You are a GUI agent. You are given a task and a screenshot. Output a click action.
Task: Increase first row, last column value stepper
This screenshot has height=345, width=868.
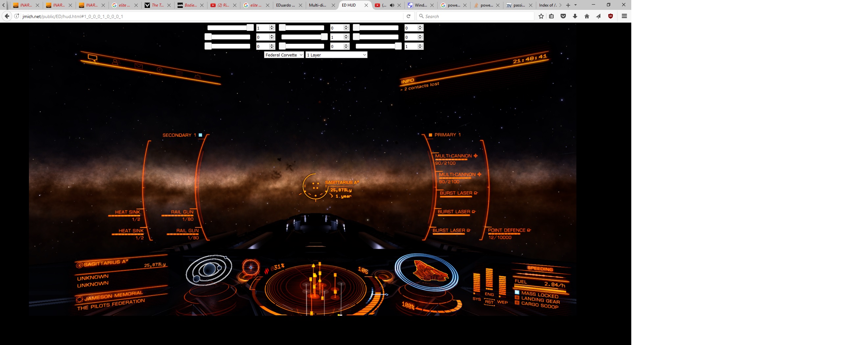[x=420, y=26]
